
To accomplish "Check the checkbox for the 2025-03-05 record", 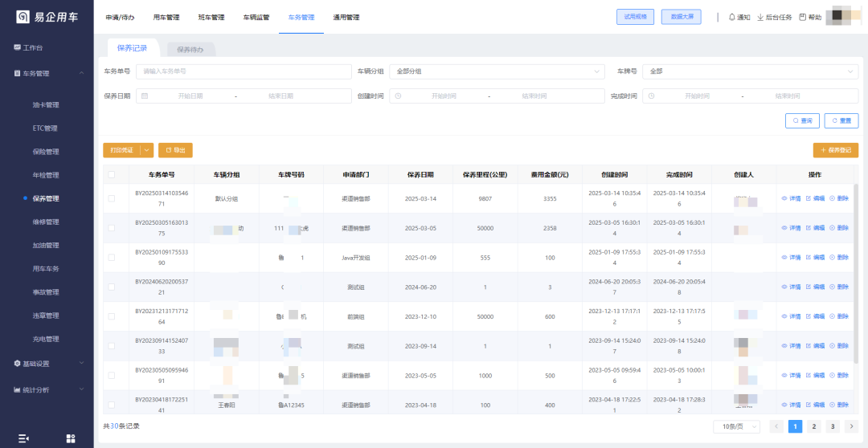I will coord(111,228).
